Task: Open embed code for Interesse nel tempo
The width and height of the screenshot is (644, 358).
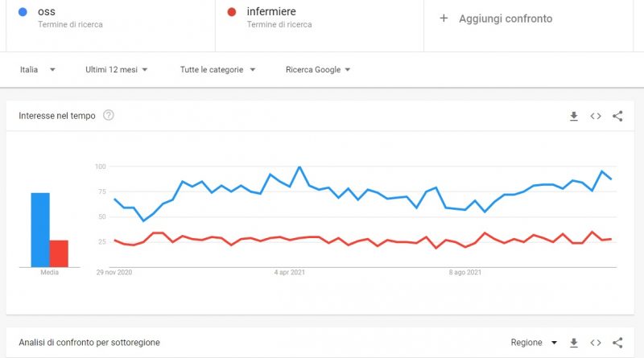Action: 596,116
